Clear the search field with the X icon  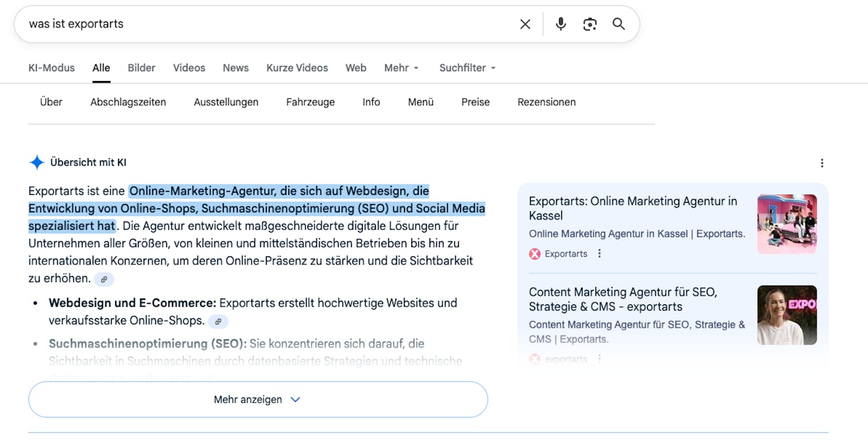coord(525,24)
